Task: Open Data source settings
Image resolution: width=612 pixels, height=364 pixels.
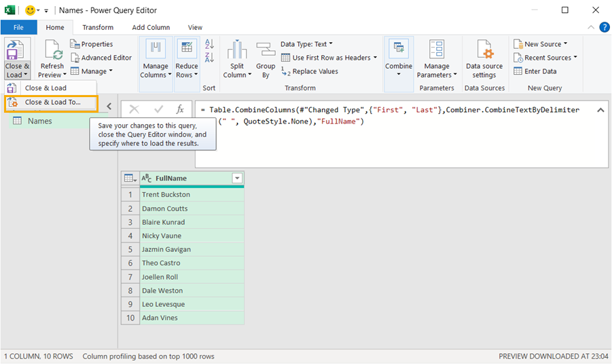Action: click(x=484, y=58)
